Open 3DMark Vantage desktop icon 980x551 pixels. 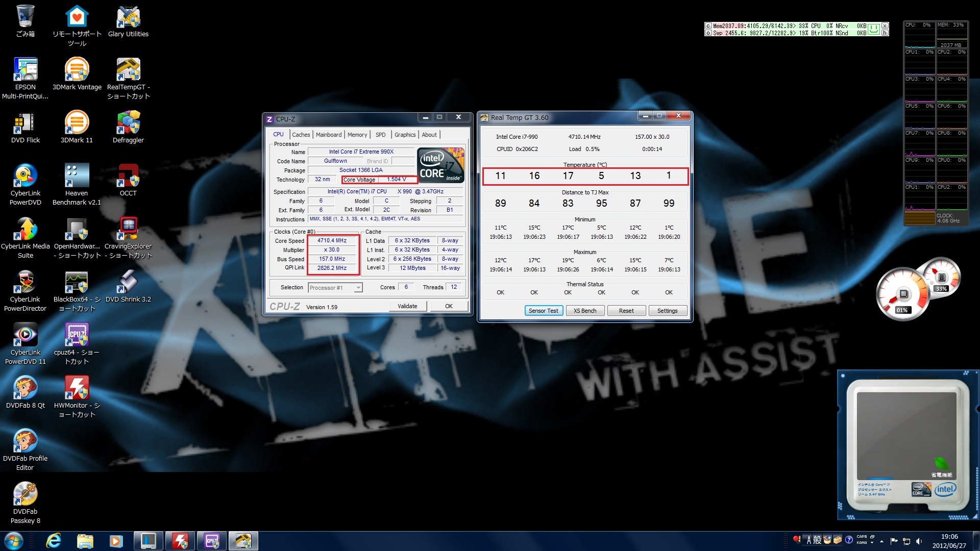tap(77, 70)
